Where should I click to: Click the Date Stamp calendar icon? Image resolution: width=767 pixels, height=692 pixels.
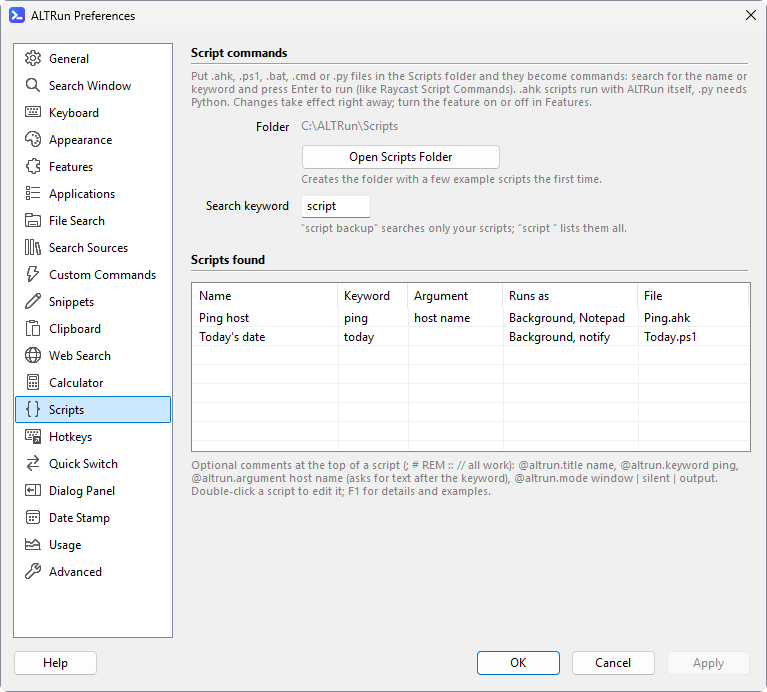(x=33, y=517)
